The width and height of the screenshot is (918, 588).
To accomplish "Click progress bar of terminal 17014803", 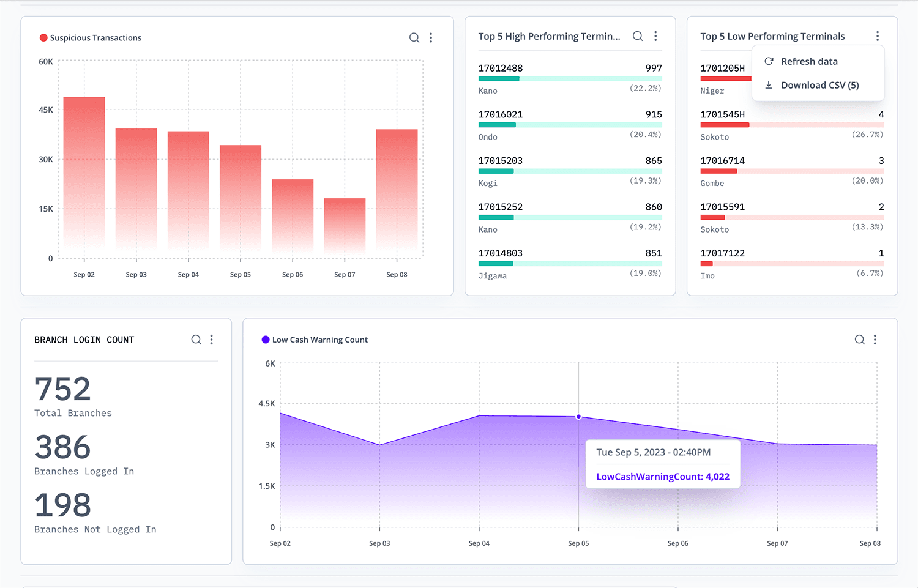I will click(570, 264).
